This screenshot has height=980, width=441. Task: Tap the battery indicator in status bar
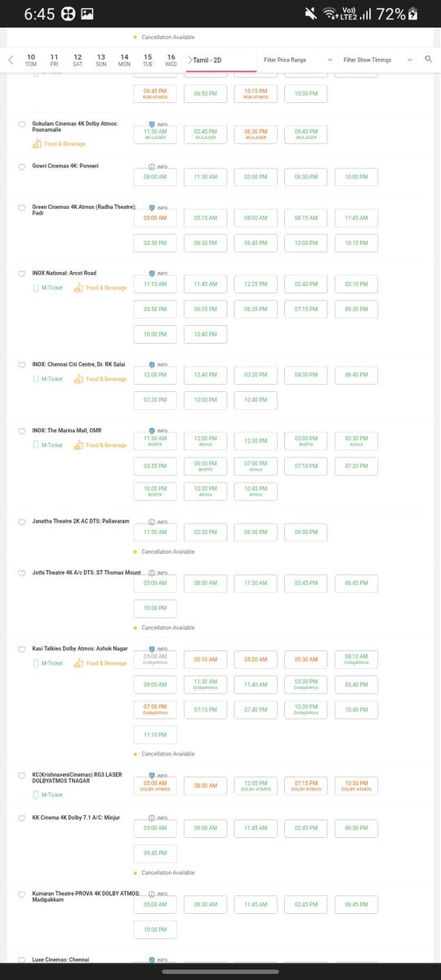pos(413,14)
